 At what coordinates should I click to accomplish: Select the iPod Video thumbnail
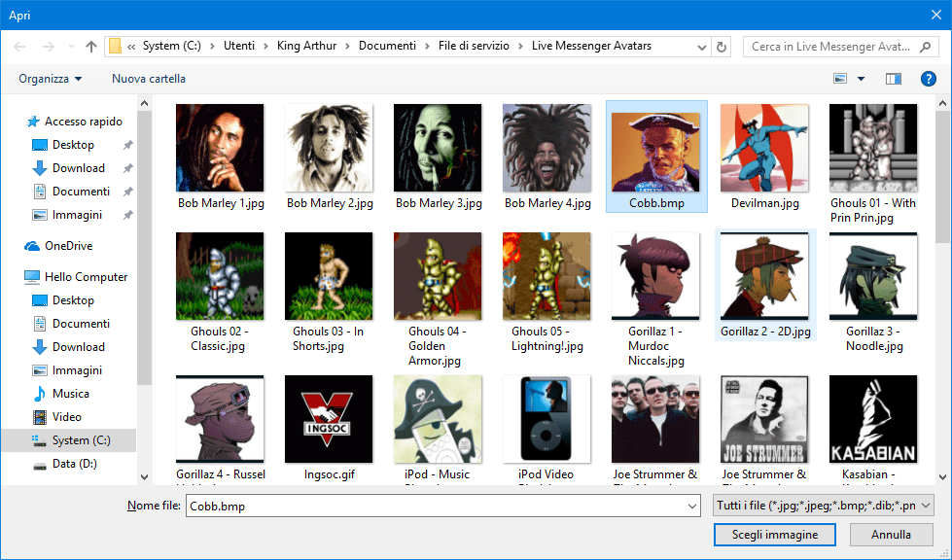pyautogui.click(x=547, y=419)
